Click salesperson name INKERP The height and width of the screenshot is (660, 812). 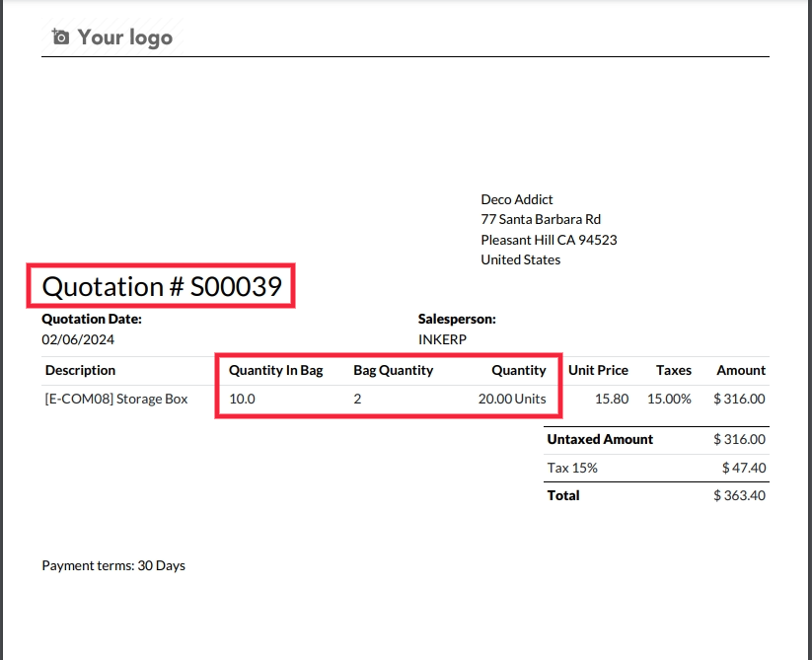coord(442,339)
